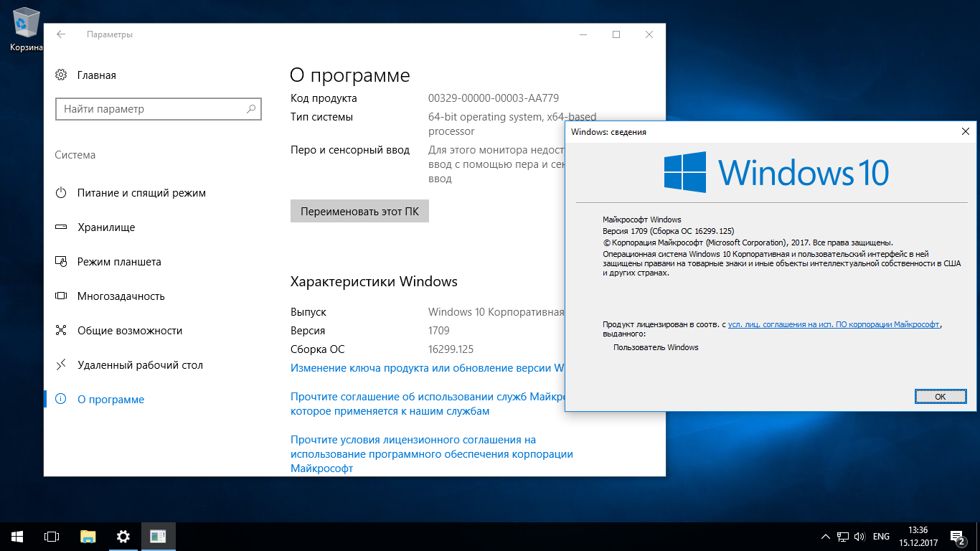Click the Майкрософт Windows line in winver
980x551 pixels.
tap(642, 220)
